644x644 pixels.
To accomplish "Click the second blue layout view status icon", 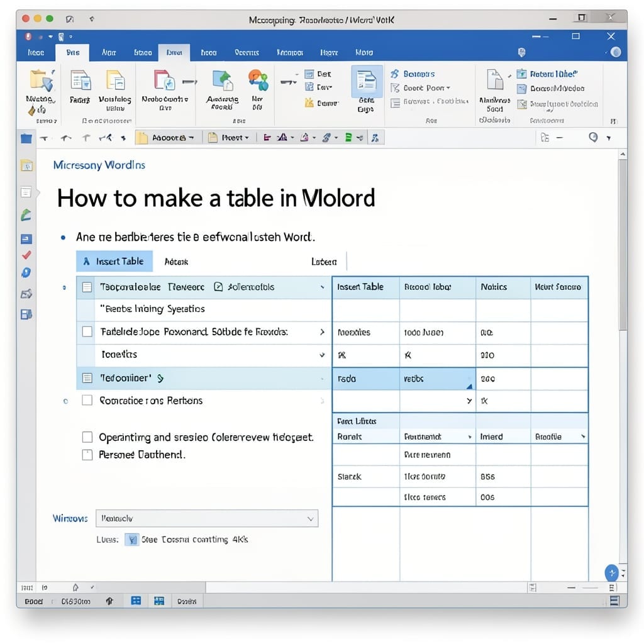I will [x=159, y=601].
